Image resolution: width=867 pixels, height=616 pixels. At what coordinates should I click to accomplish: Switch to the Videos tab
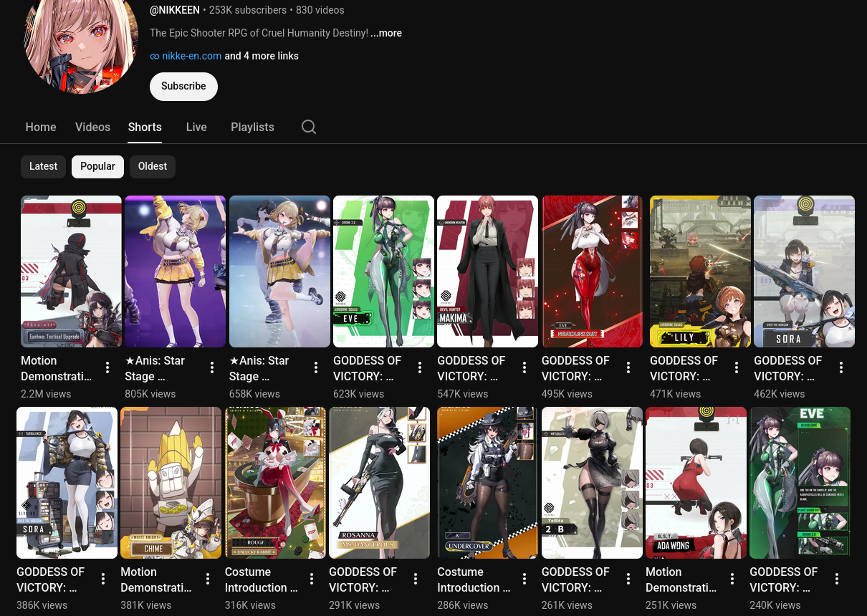coord(93,127)
